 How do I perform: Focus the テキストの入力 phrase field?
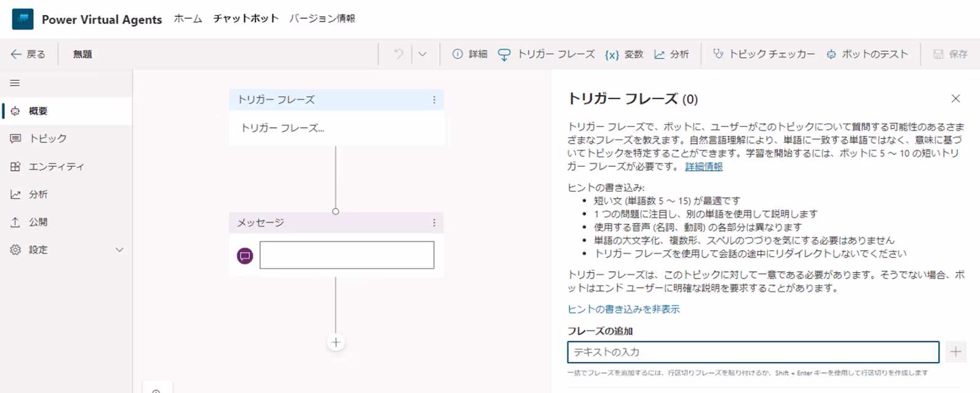(x=753, y=352)
